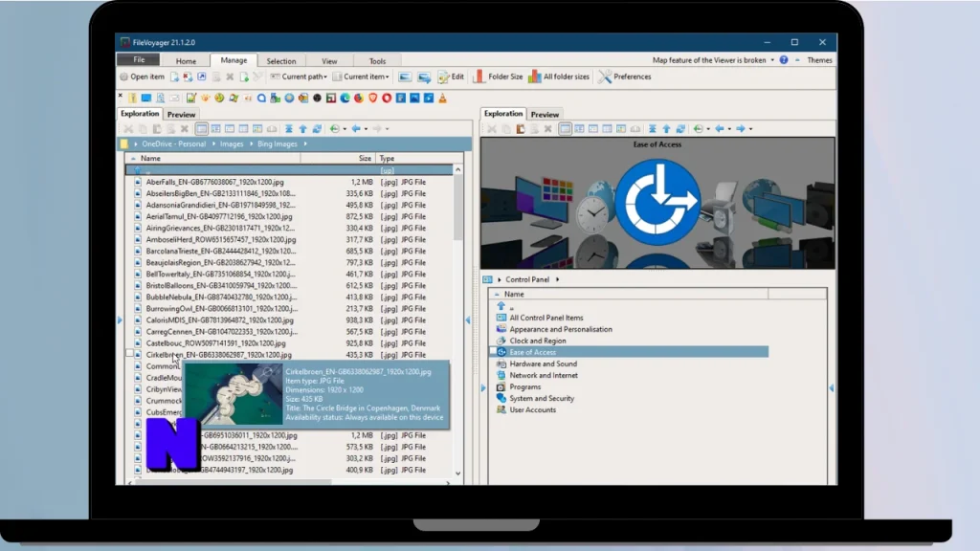This screenshot has height=551, width=980.
Task: Tick the checkbox beside Cirkelbroen file row
Action: point(130,354)
